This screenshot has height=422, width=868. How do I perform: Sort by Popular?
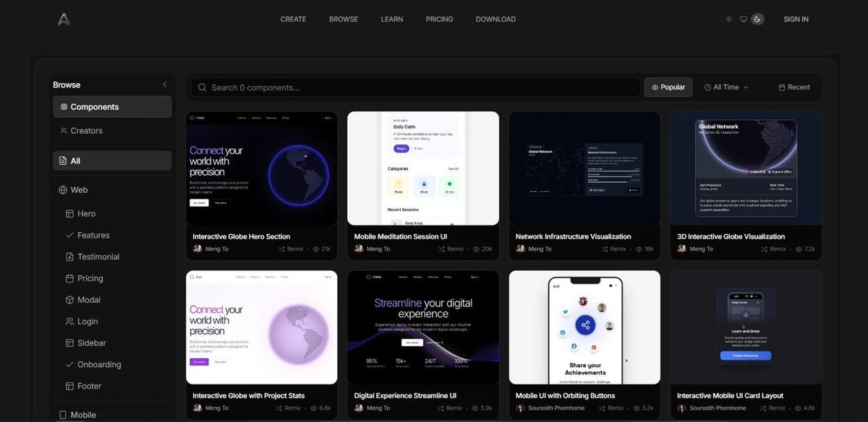pos(668,87)
